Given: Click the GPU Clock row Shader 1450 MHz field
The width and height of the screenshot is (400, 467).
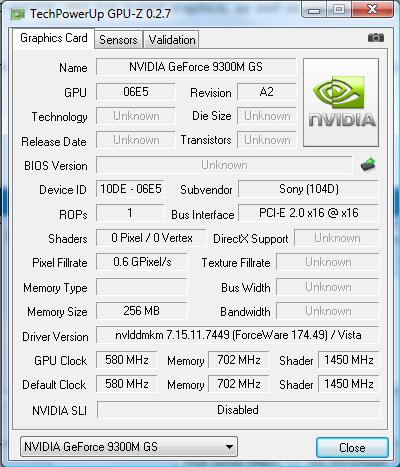Looking at the screenshot, I should coord(349,360).
